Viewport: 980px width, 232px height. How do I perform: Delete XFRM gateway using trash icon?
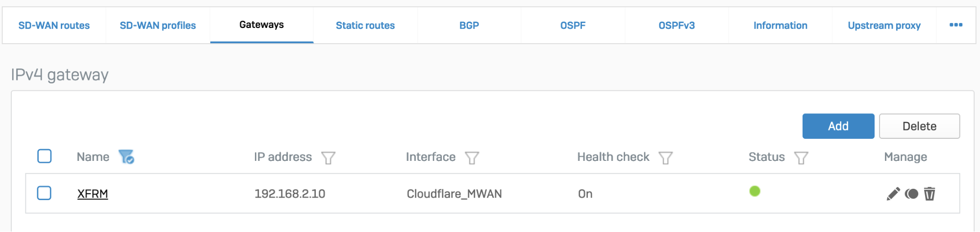[930, 194]
